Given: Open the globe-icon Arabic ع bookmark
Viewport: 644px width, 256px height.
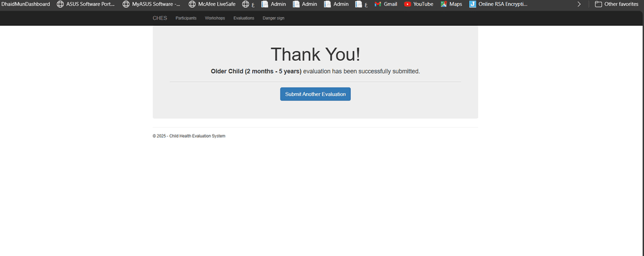Looking at the screenshot, I should tap(248, 4).
